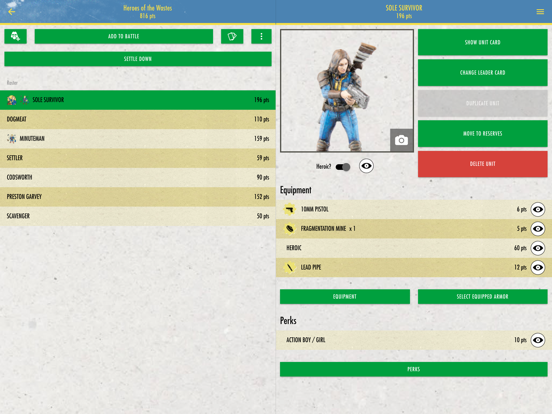Click the 152 pts value on Preston Garvey row

tap(262, 197)
